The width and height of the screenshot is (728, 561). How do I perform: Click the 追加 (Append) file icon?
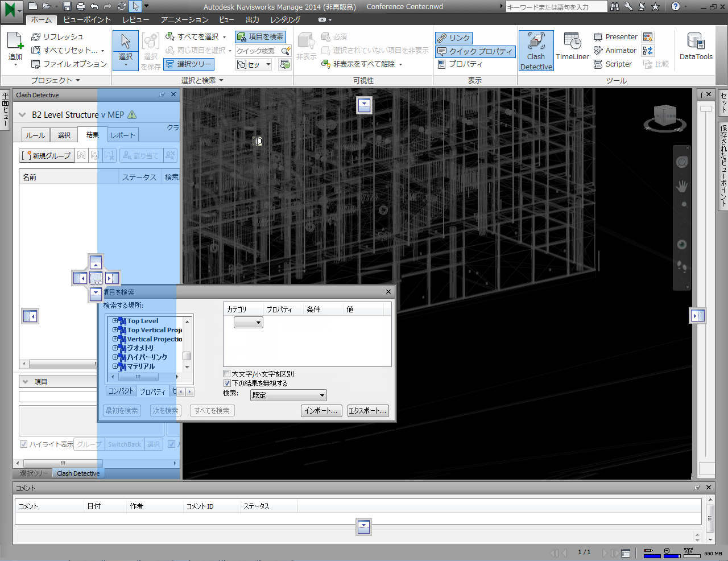click(15, 41)
